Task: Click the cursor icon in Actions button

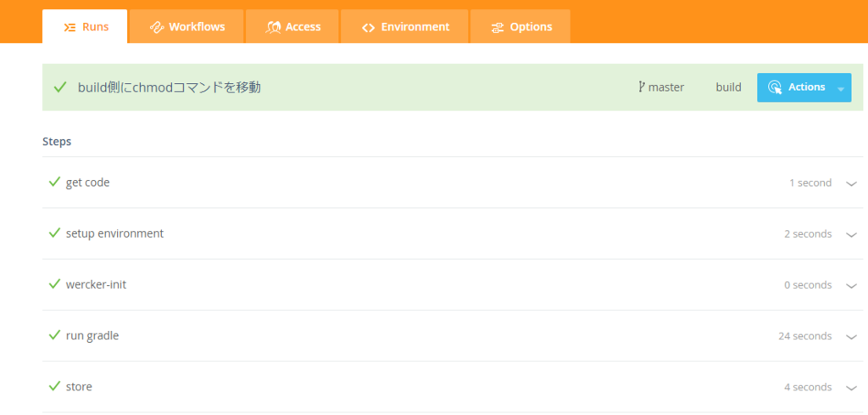Action: tap(775, 87)
